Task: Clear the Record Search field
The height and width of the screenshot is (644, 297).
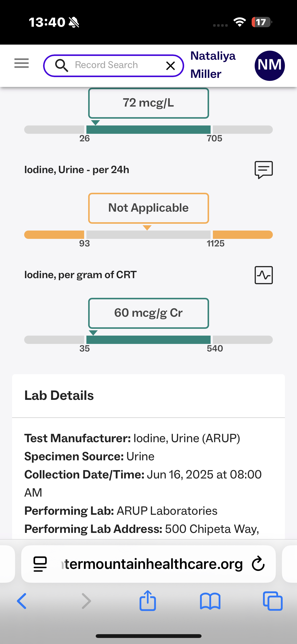Action: click(171, 66)
